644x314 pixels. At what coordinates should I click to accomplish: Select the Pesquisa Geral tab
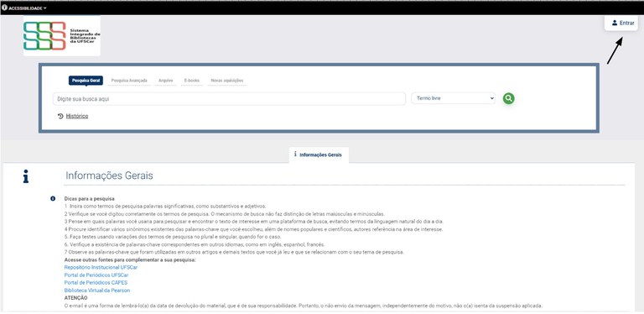[86, 81]
